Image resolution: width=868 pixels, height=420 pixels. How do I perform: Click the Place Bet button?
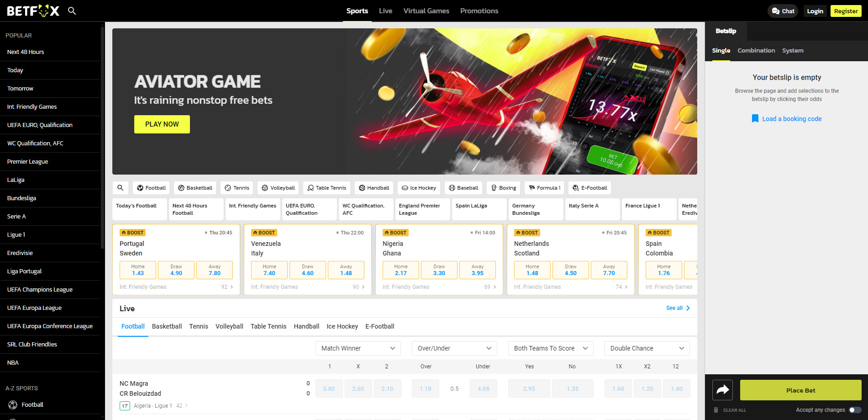[x=800, y=390]
